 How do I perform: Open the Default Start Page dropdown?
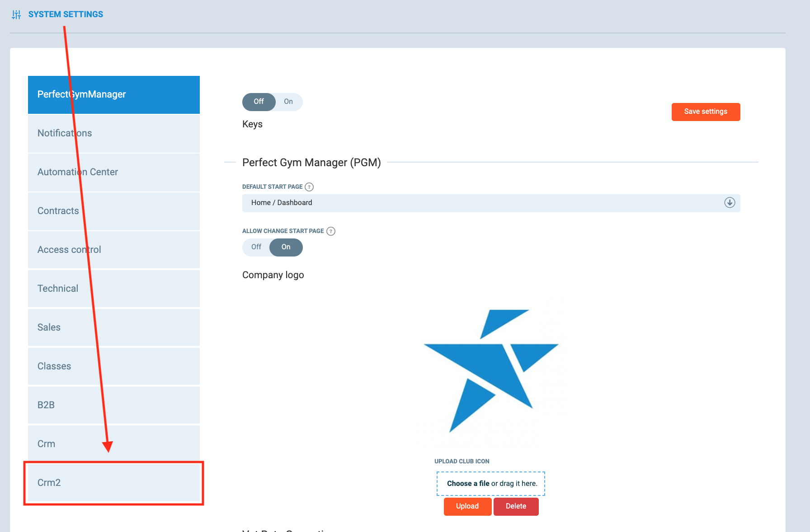click(x=490, y=203)
